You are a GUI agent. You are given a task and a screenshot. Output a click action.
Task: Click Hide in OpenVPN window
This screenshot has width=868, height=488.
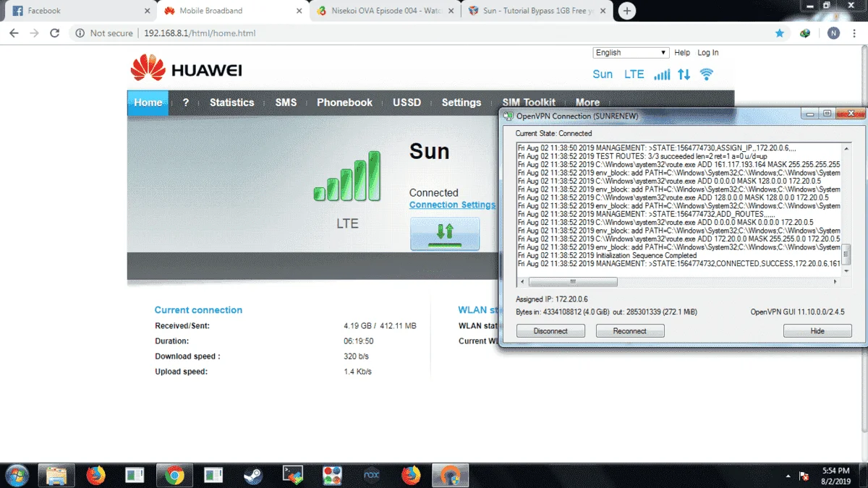point(817,330)
